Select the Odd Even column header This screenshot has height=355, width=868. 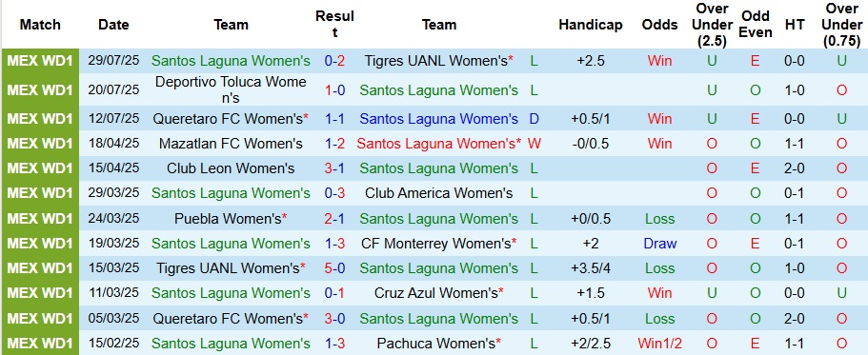756,25
